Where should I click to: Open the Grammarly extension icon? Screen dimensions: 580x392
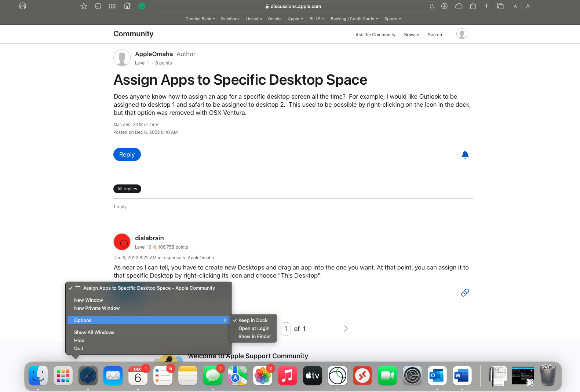(x=142, y=6)
